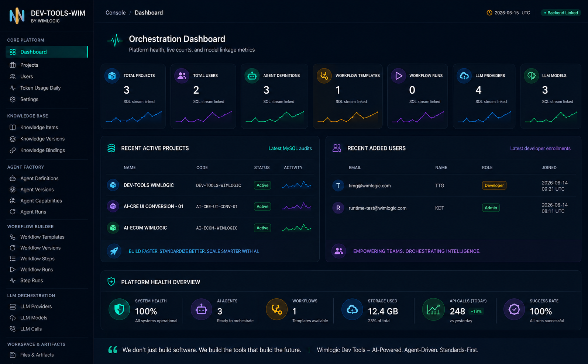Viewport: 588px width, 364px height.
Task: Click the Admin role badge
Action: click(491, 208)
